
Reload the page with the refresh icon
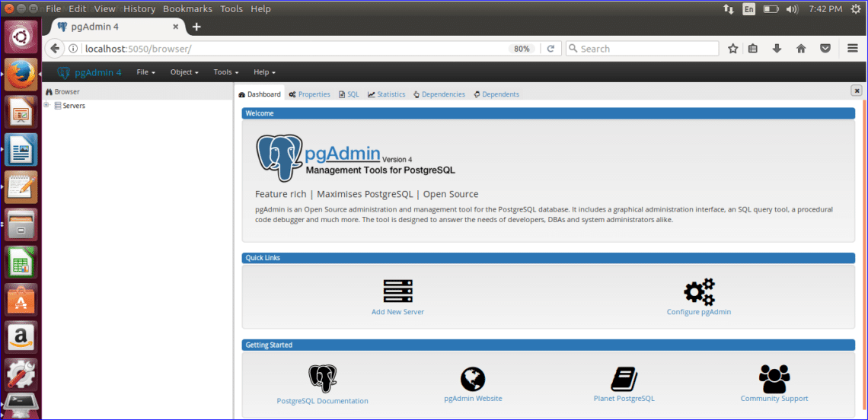pyautogui.click(x=550, y=49)
